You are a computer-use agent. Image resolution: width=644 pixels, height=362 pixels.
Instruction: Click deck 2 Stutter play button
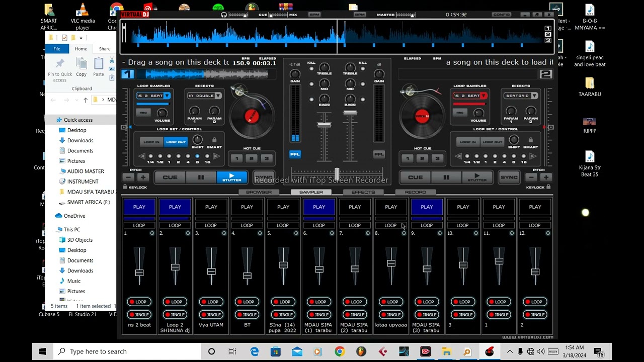click(477, 177)
